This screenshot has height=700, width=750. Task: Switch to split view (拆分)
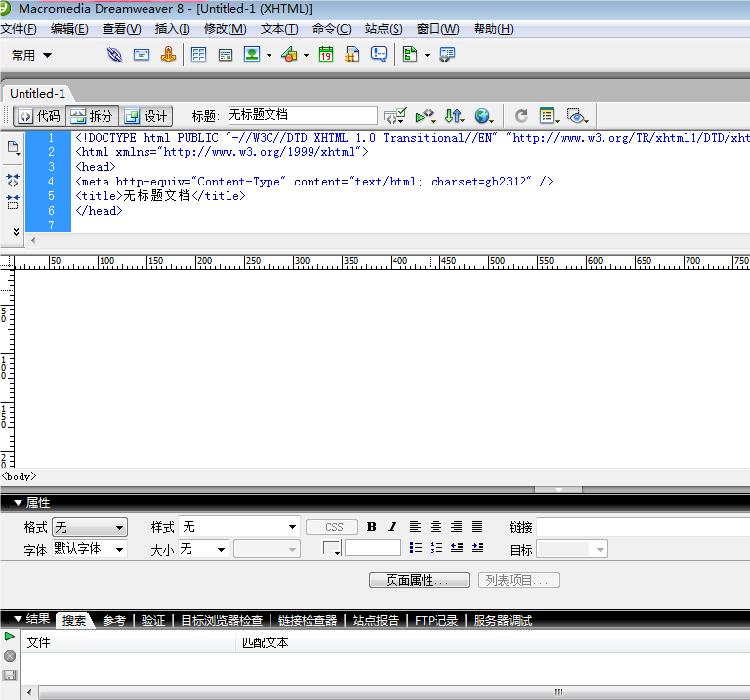pyautogui.click(x=92, y=116)
